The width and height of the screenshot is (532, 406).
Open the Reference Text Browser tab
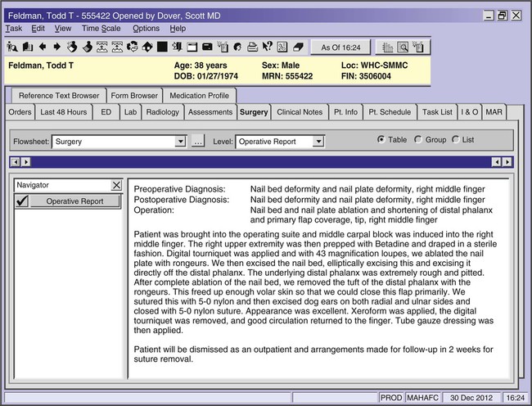click(59, 96)
